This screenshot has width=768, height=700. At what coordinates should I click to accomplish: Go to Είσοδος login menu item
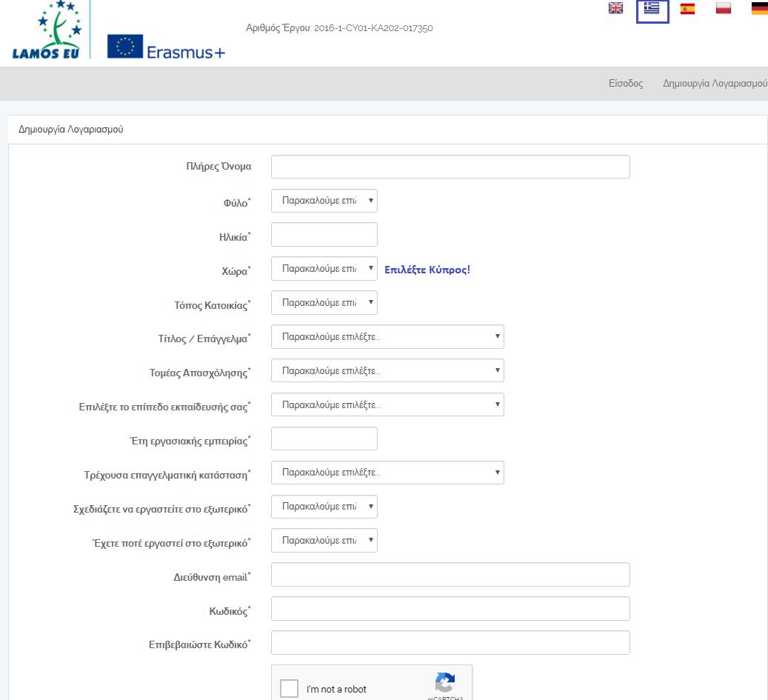click(626, 83)
